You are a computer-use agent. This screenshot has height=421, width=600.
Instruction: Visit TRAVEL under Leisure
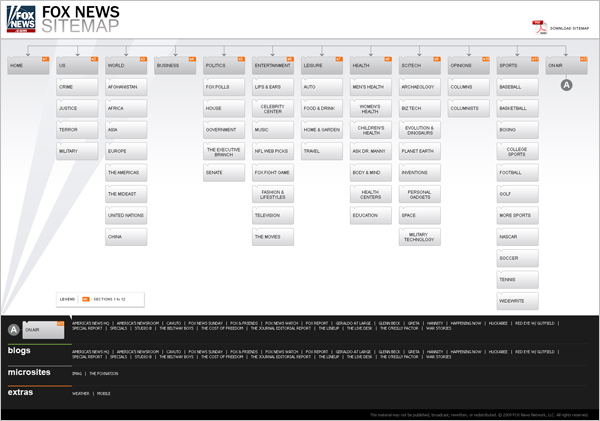pyautogui.click(x=322, y=151)
